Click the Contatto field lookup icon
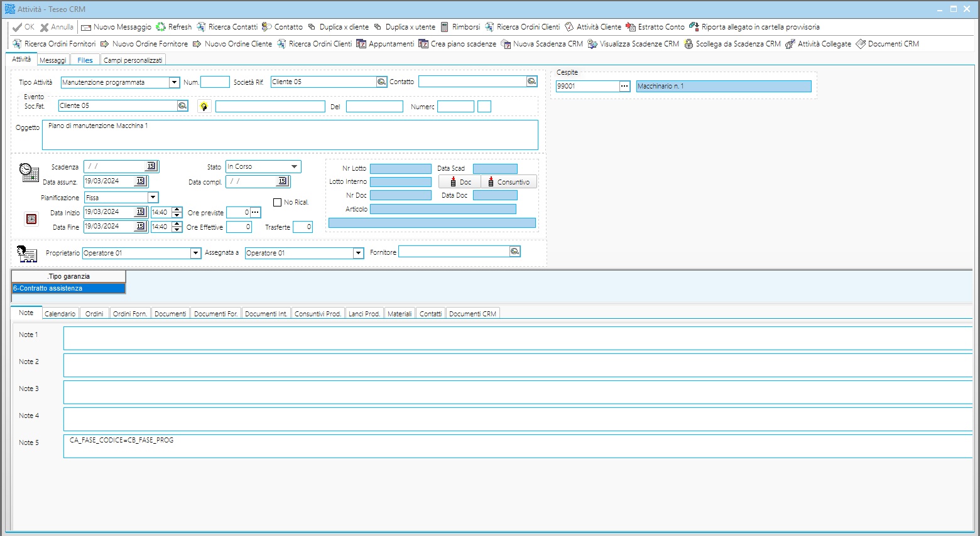This screenshot has height=536, width=980. coord(531,82)
